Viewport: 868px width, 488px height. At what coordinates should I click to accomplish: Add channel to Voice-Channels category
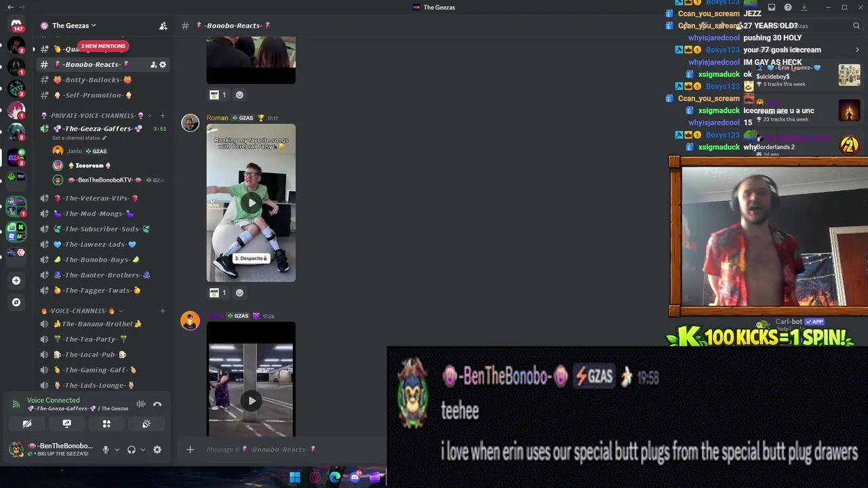pos(162,311)
